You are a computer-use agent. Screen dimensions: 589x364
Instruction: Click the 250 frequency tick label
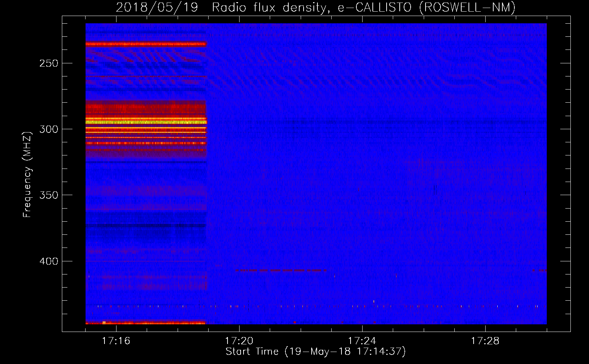pos(49,63)
